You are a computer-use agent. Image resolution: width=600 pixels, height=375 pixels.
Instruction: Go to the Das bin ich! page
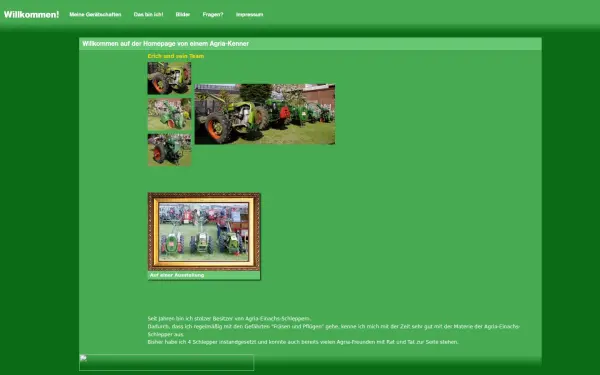(148, 15)
